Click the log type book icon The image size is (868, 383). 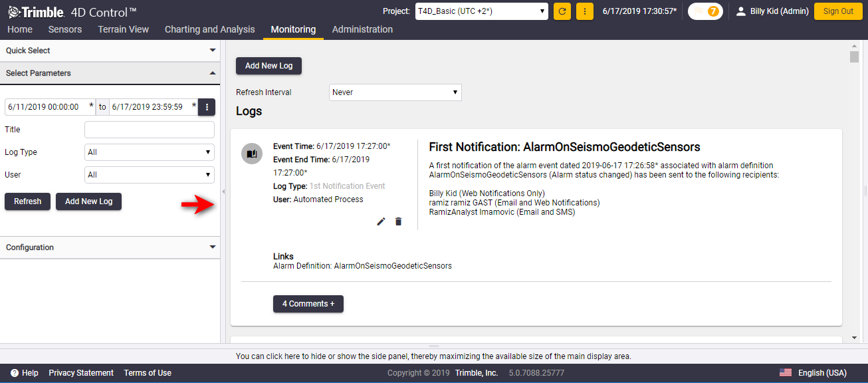pos(251,154)
